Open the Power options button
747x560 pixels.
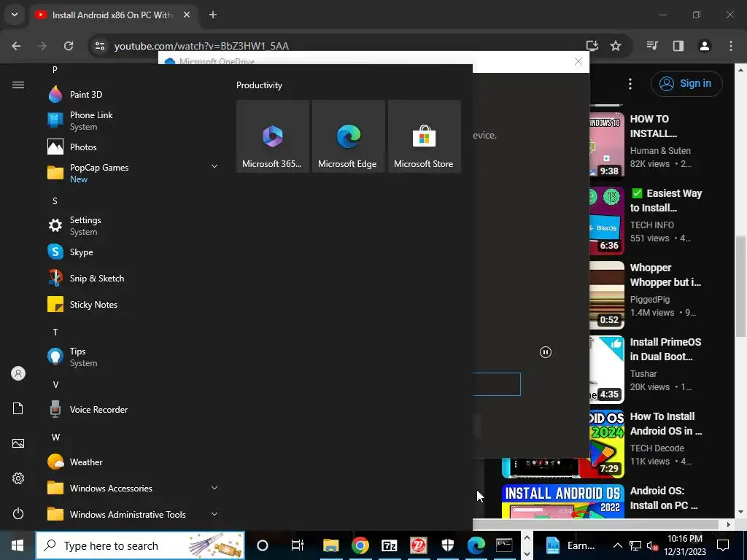point(18,513)
